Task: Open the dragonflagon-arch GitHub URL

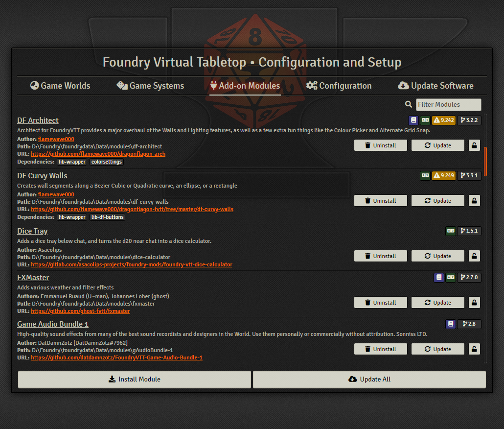Action: (98, 154)
